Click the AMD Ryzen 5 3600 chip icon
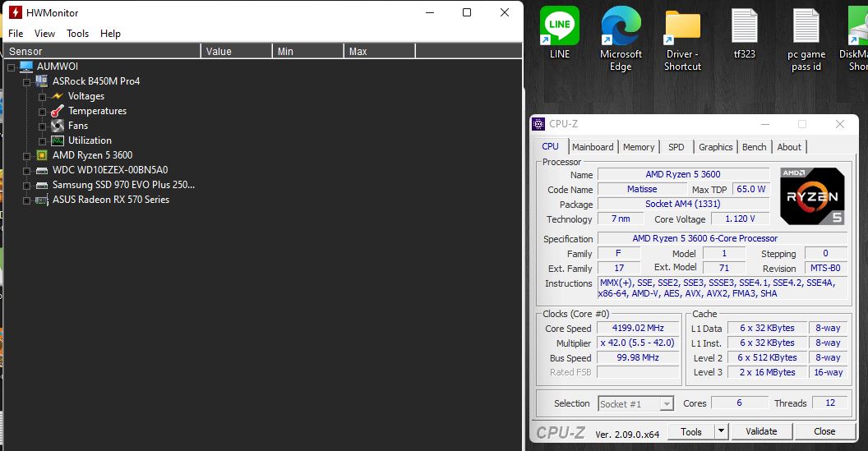Screen dimensions: 868x451 42,155
